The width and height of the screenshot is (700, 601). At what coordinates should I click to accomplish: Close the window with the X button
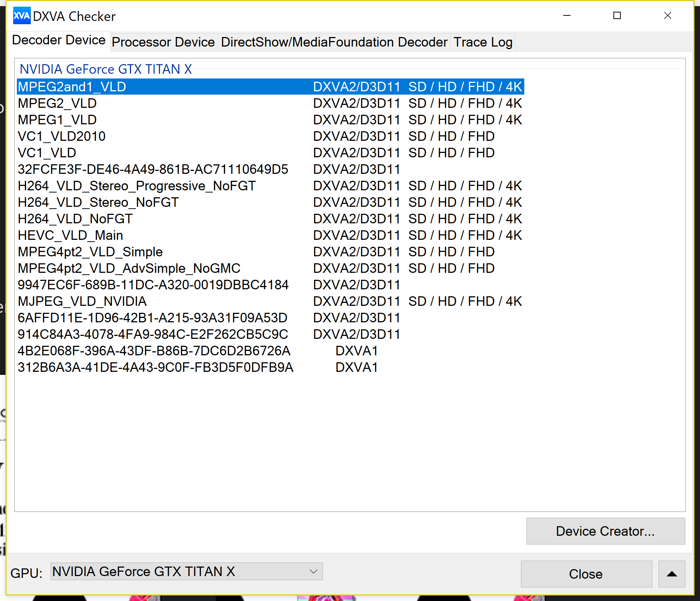click(668, 16)
